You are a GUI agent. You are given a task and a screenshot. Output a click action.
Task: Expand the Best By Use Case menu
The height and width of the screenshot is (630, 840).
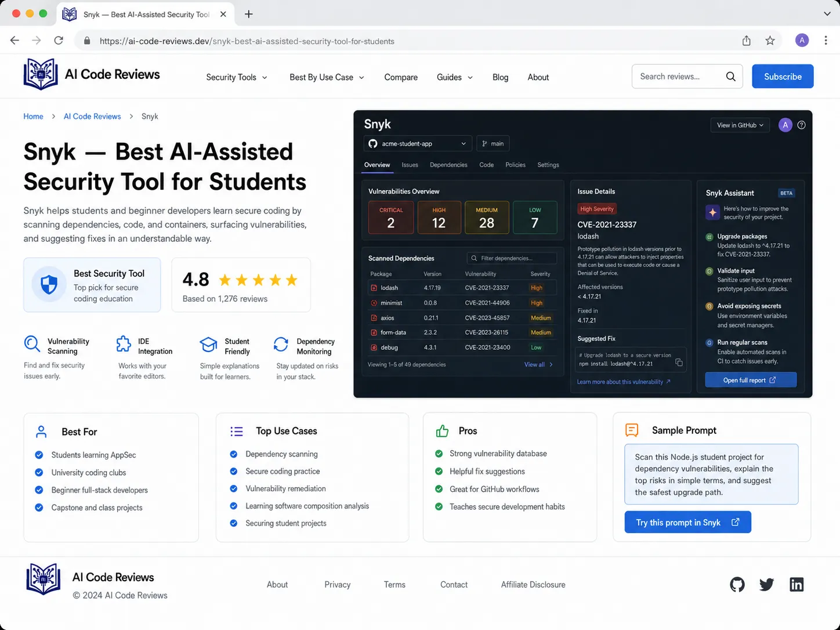327,77
